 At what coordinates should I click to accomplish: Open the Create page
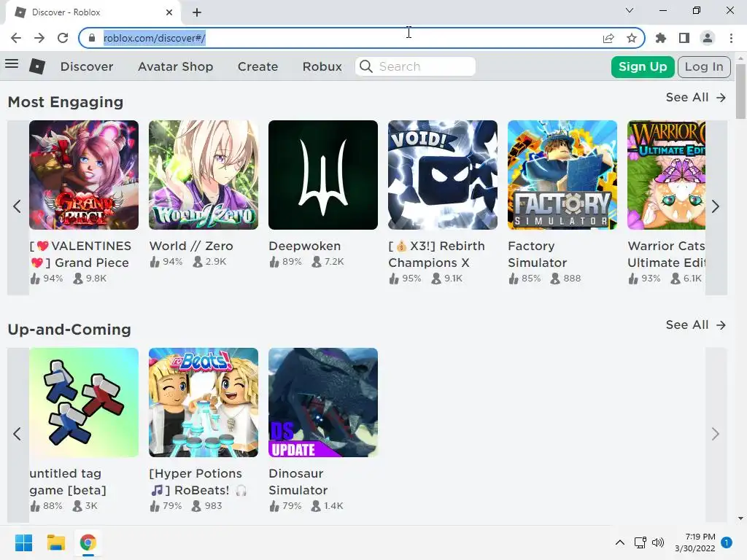tap(258, 66)
